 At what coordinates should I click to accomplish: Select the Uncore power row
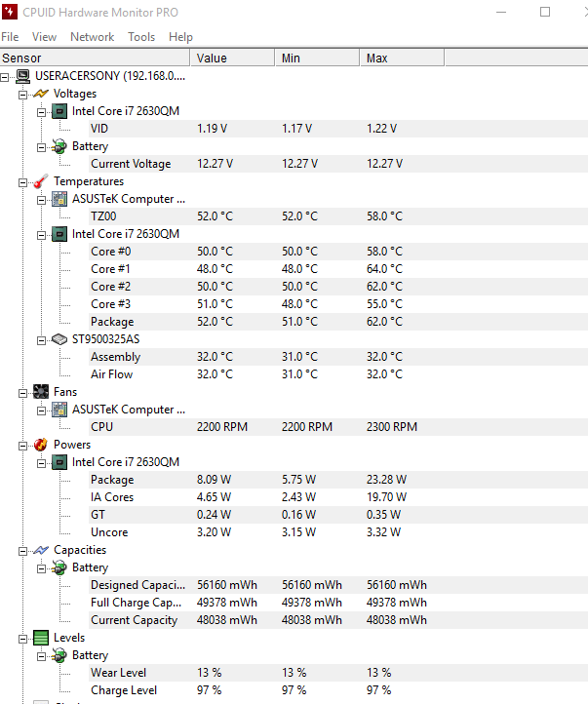(338, 532)
